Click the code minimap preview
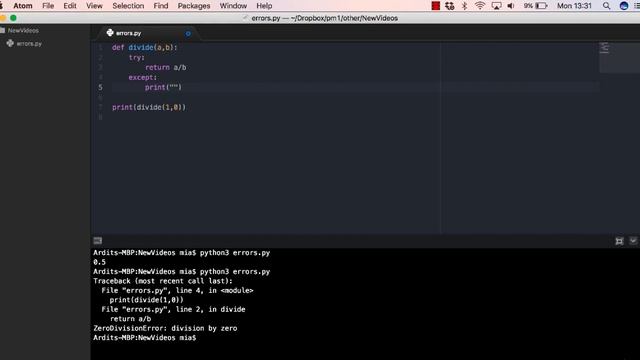This screenshot has height=360, width=640. point(604,48)
